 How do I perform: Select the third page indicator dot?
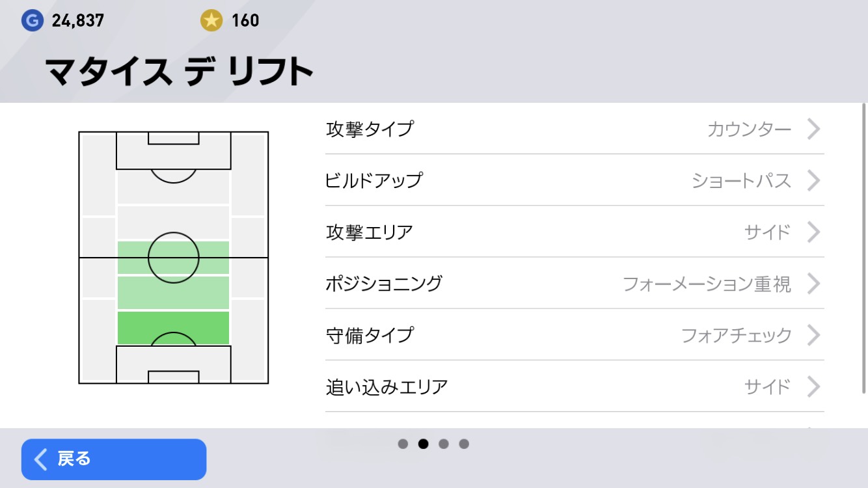click(x=444, y=444)
